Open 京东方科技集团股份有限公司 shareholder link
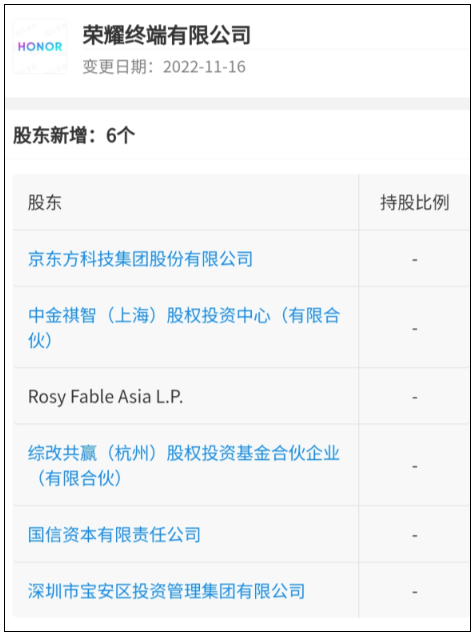The image size is (475, 636). click(x=140, y=259)
